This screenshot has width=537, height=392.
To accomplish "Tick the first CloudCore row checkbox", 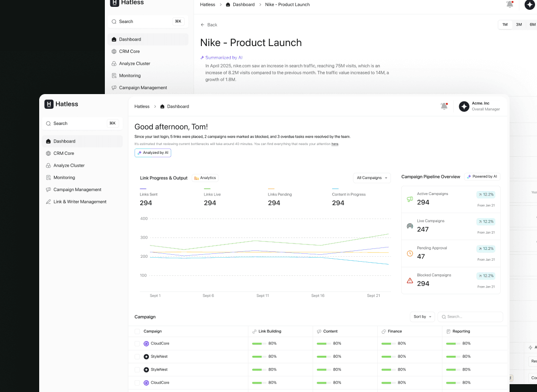I will point(137,343).
